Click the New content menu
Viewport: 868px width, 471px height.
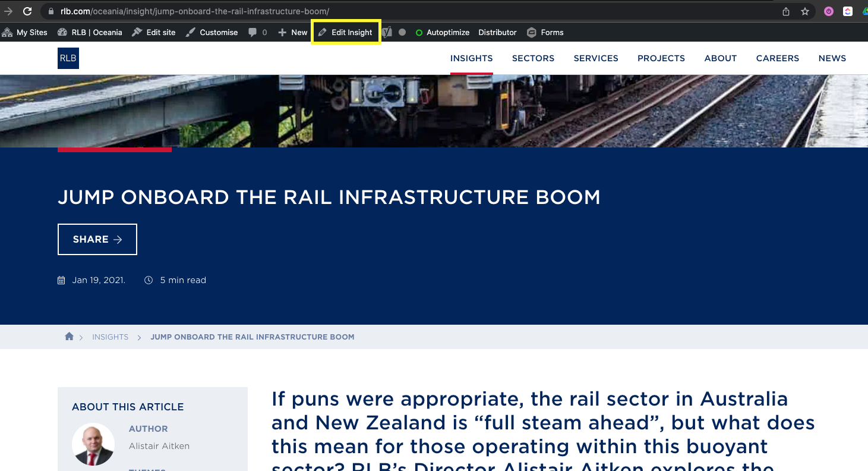(x=293, y=32)
